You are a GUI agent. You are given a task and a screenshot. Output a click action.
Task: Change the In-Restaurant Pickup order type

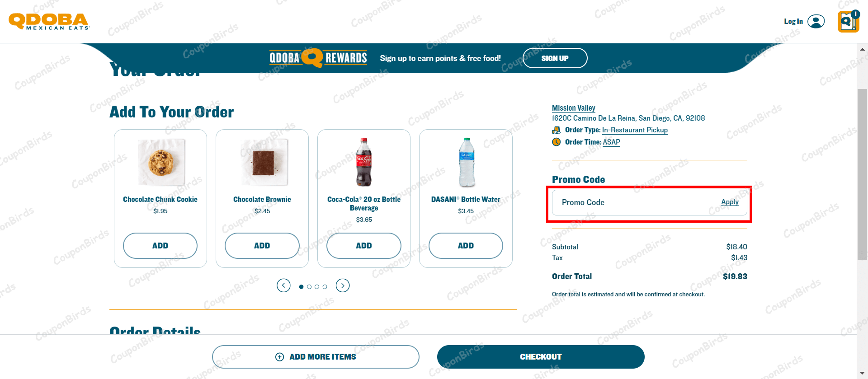(635, 130)
